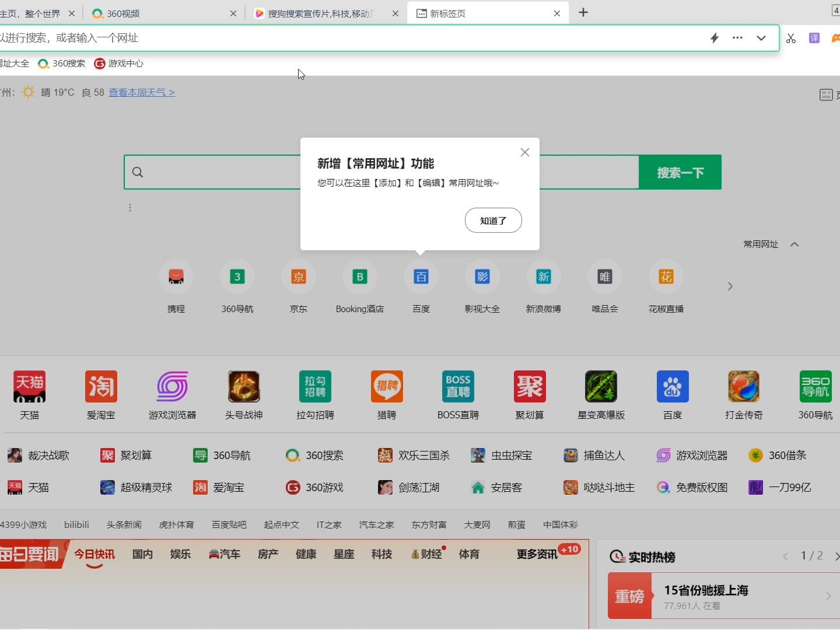The width and height of the screenshot is (840, 630).
Task: Close the 360视频 tab
Action: (233, 13)
